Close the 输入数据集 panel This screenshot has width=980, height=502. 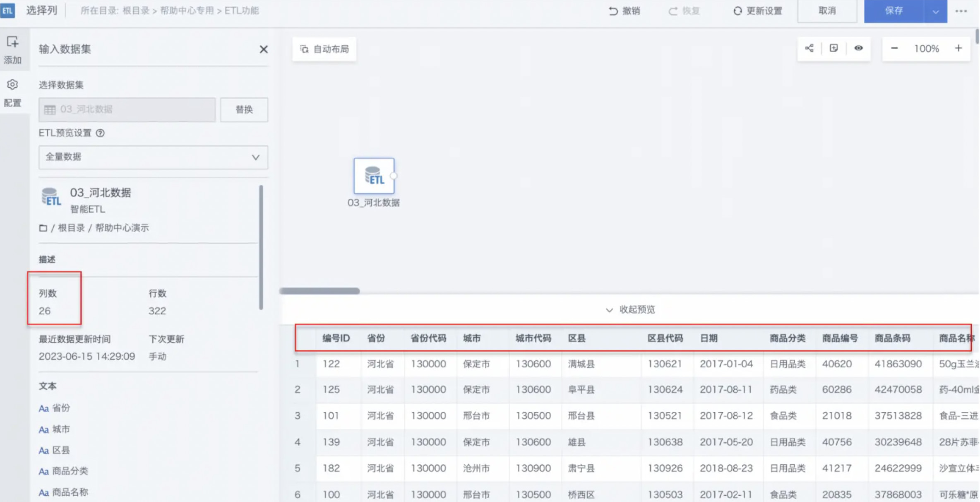pos(264,49)
